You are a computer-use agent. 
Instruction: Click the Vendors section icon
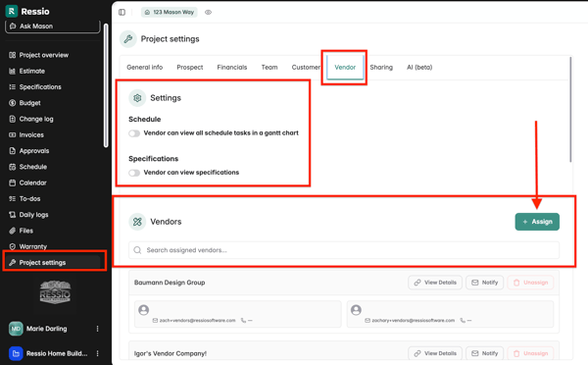[x=137, y=222]
